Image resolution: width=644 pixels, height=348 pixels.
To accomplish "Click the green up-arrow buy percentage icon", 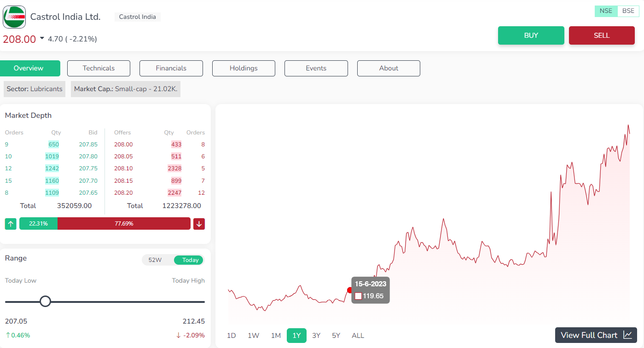I will tap(11, 224).
